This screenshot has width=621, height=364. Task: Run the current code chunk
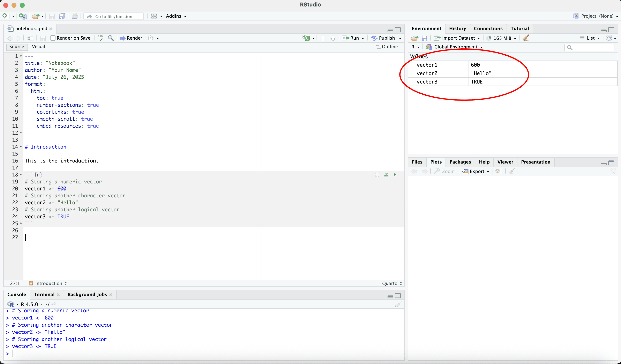coord(395,174)
